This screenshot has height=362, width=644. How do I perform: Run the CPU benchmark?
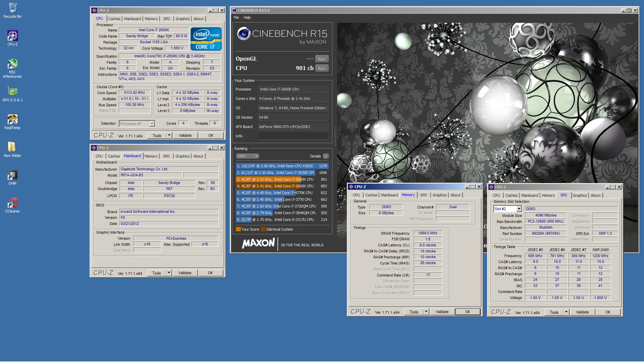tap(321, 68)
